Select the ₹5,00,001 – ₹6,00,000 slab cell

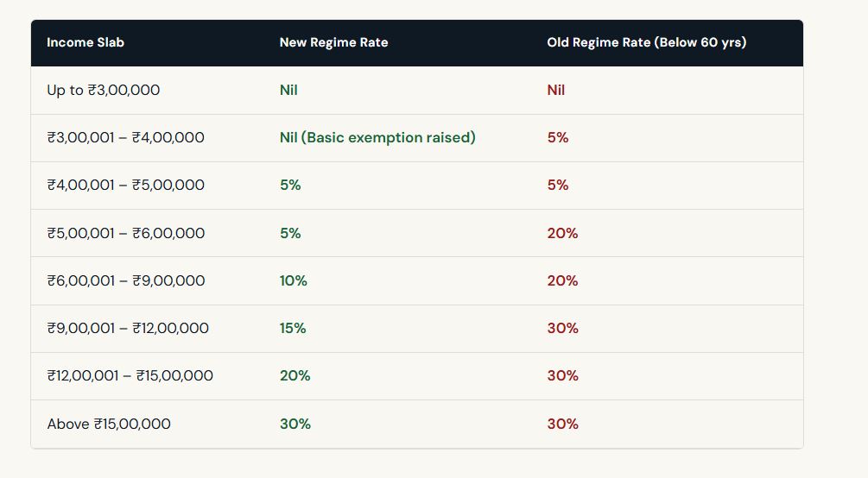click(125, 233)
